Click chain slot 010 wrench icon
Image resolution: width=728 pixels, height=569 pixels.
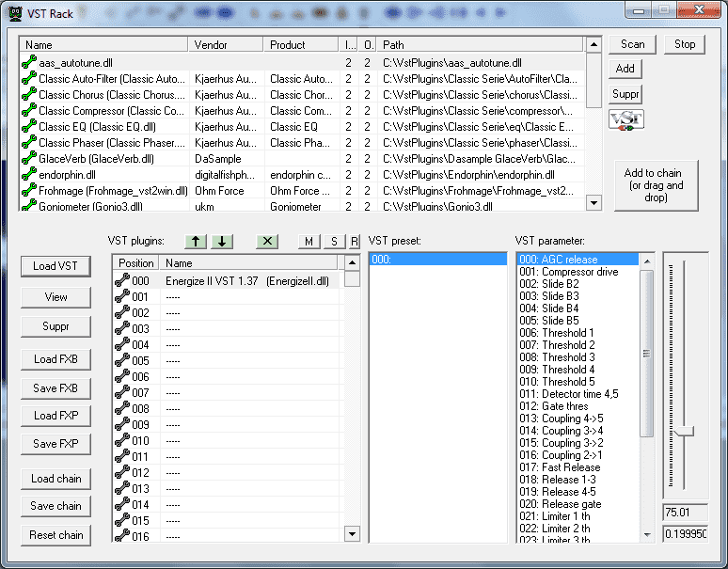click(122, 440)
